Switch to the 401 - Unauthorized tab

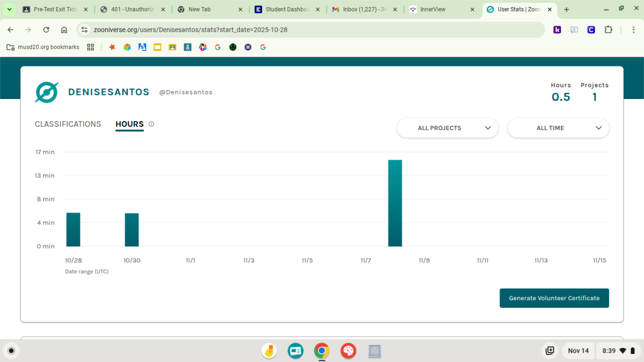132,10
